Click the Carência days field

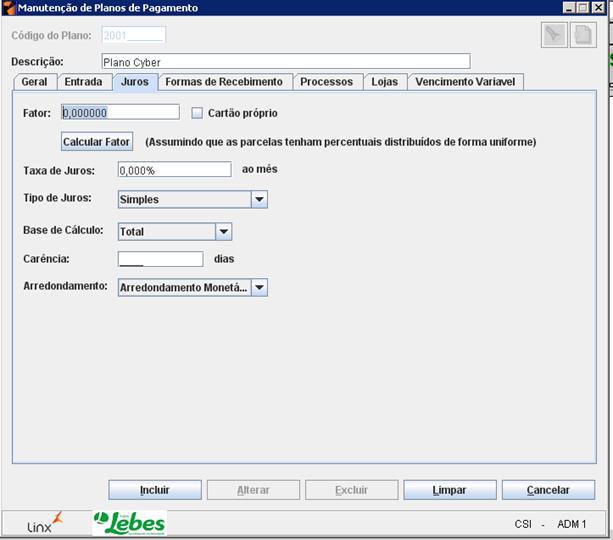coord(161,259)
